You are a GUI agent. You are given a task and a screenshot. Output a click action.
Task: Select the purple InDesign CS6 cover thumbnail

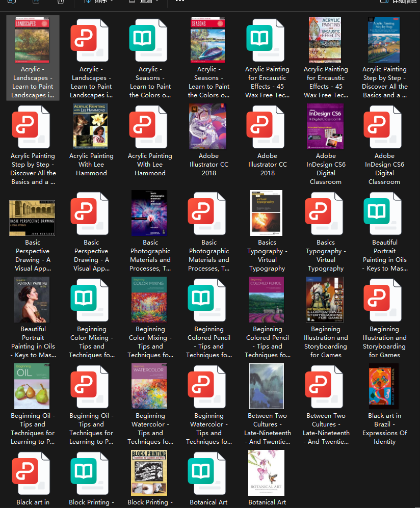pyautogui.click(x=325, y=126)
